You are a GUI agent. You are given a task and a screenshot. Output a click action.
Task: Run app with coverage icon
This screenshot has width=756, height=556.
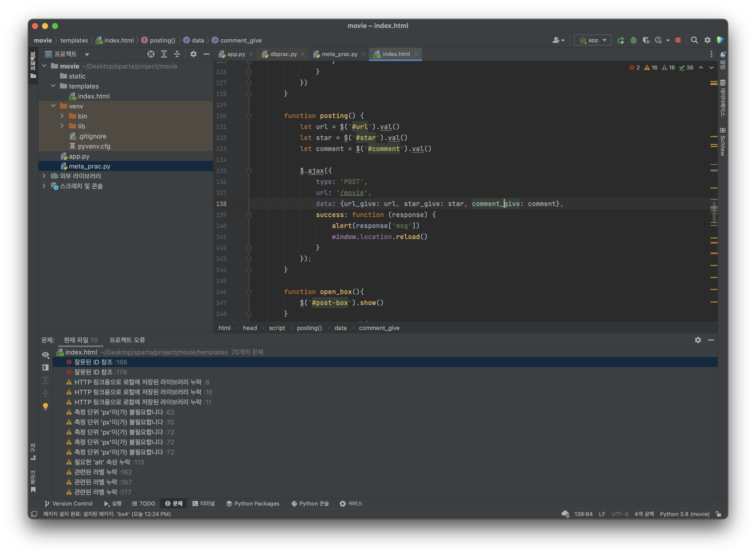pyautogui.click(x=646, y=40)
